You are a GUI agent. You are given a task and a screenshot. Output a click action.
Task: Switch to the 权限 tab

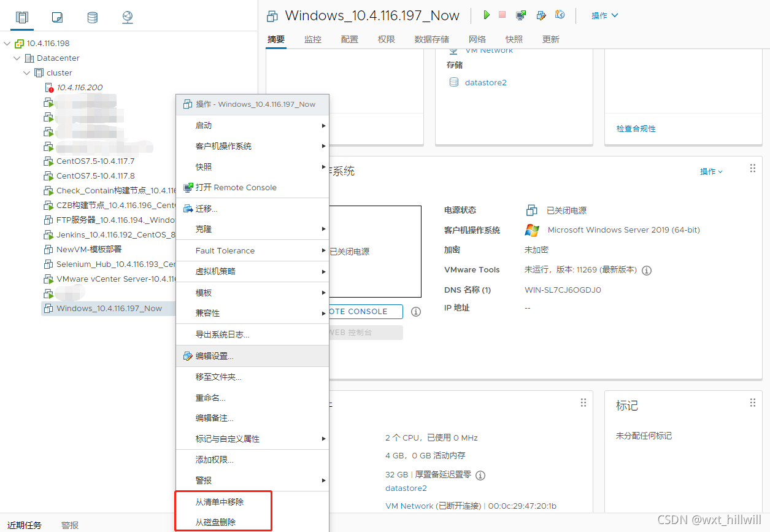click(387, 39)
